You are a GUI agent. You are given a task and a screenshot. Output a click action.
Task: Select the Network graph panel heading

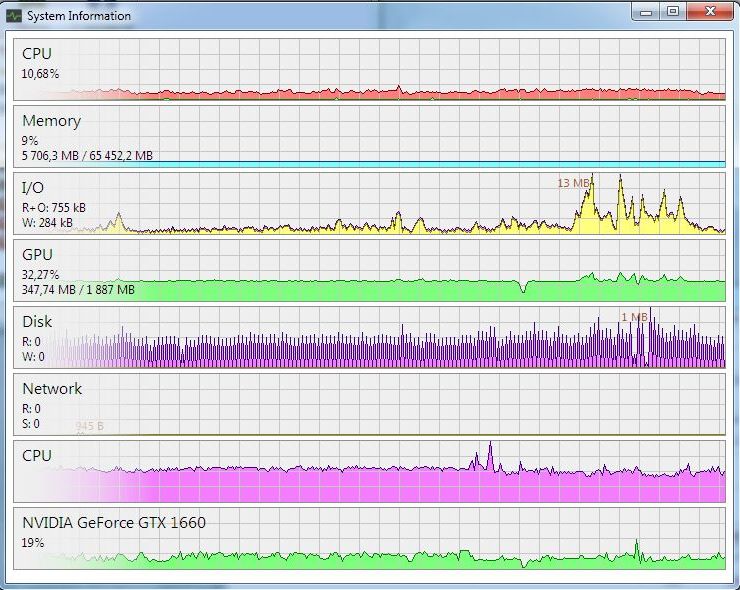[52, 388]
